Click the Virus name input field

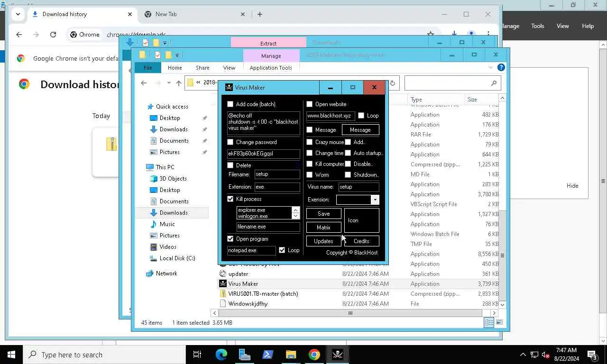point(359,187)
